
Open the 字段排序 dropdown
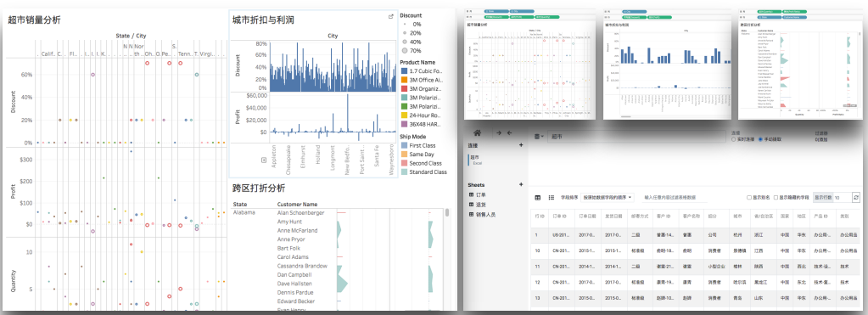pyautogui.click(x=608, y=197)
